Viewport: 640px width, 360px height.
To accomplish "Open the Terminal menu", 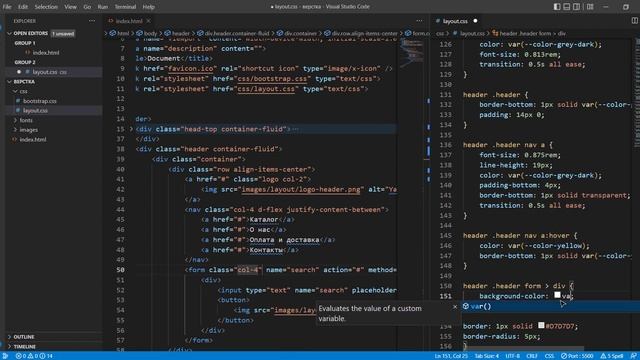I will pyautogui.click(x=125, y=7).
